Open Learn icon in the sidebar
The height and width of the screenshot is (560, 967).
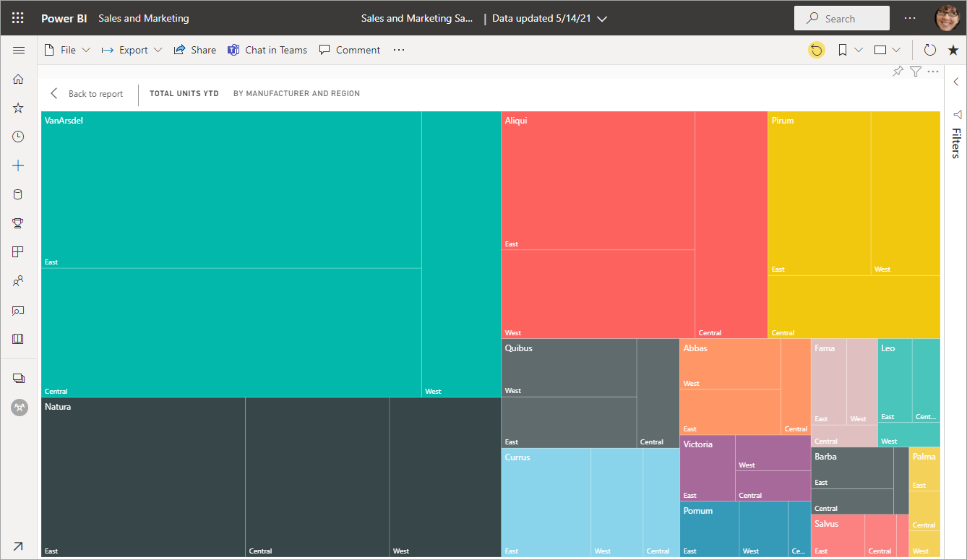click(x=19, y=310)
